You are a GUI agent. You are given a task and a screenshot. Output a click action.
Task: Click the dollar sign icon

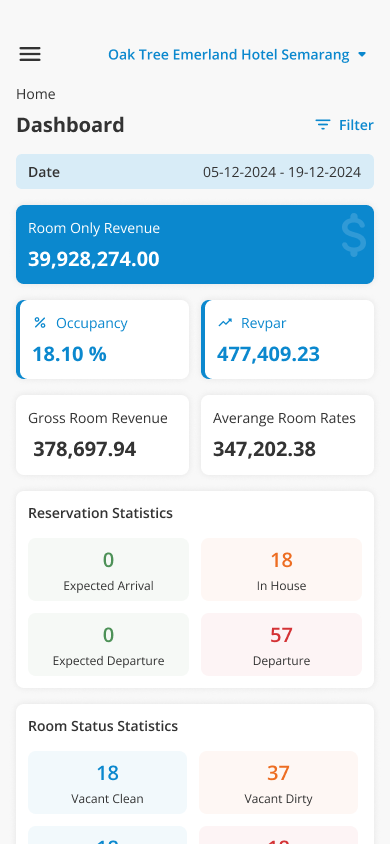pos(353,235)
